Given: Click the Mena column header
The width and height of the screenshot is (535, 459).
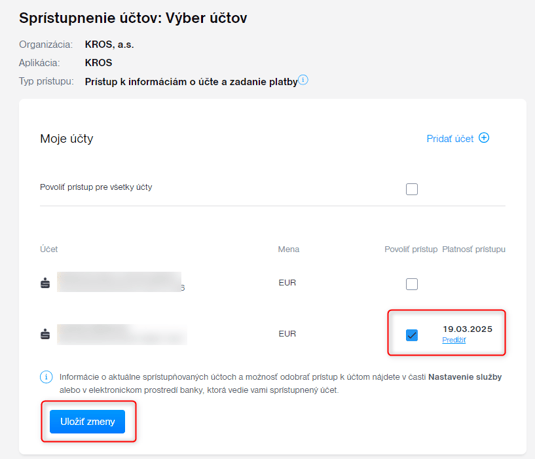Looking at the screenshot, I should point(288,249).
